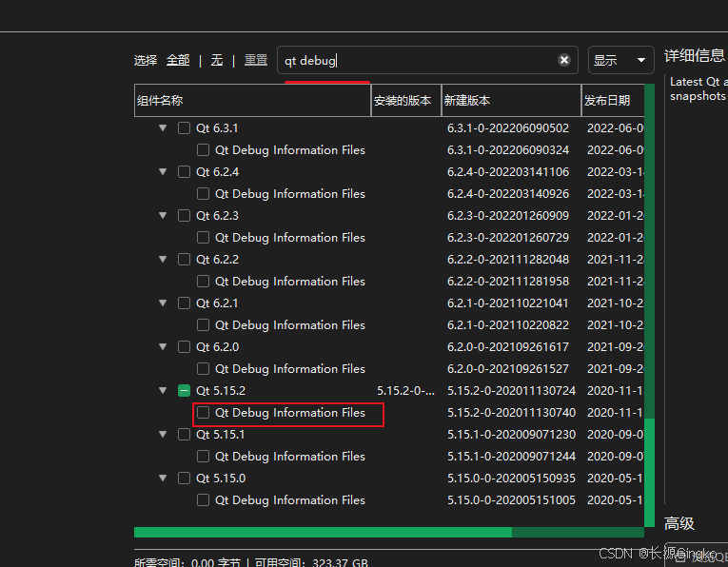This screenshot has height=567, width=728.
Task: Check Debug Information Files under Qt 5.15.0
Action: (203, 499)
